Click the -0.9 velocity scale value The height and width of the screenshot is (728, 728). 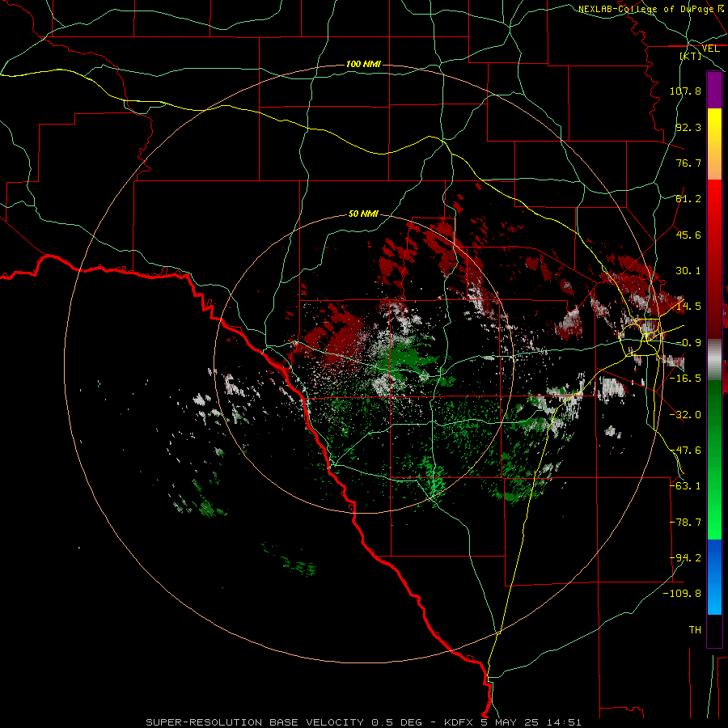coord(688,343)
